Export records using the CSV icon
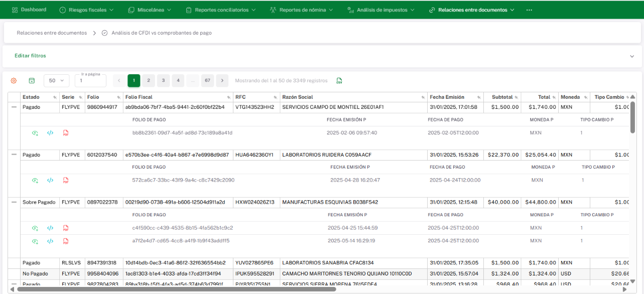The width and height of the screenshot is (644, 294). (339, 81)
